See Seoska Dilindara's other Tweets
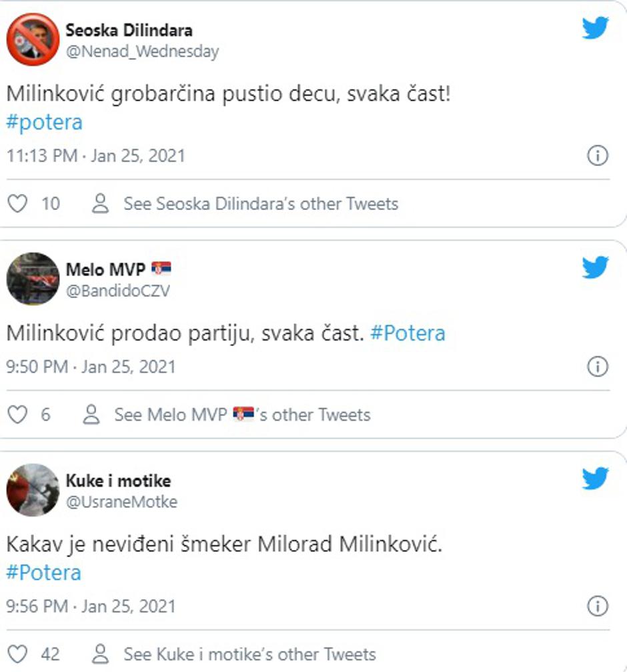Viewport: 627px width, 672px height. (x=260, y=203)
